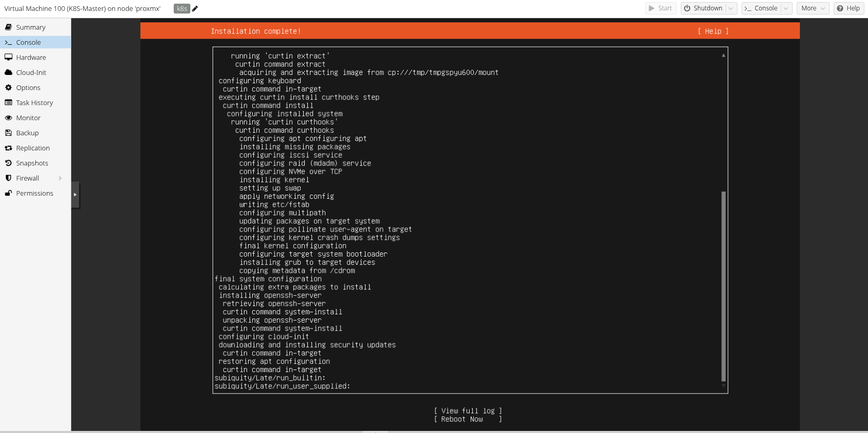Click the k8s tag label

[182, 8]
